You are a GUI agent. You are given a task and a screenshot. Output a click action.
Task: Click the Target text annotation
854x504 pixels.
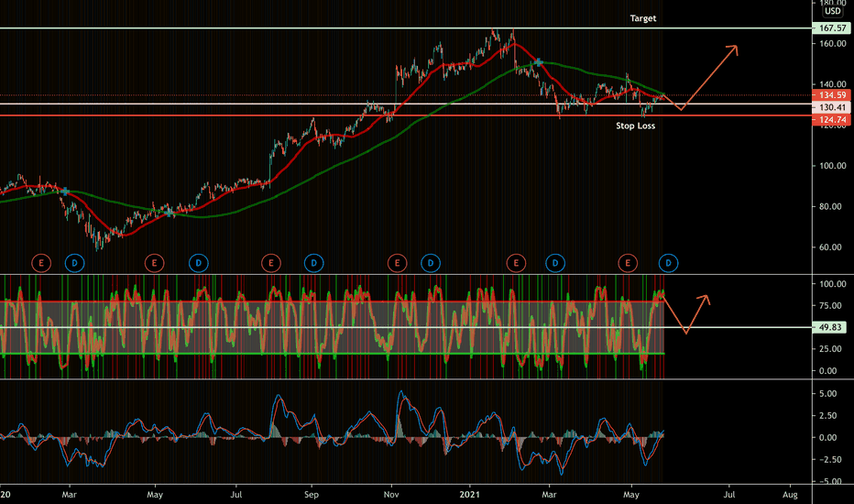[642, 18]
